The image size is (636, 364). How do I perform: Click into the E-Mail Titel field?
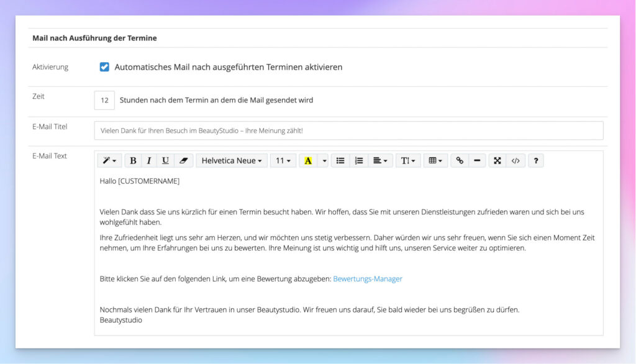[348, 131]
